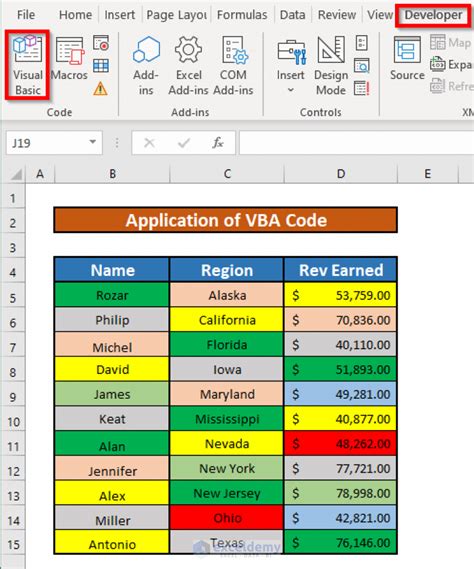Select the yellow California cell
Viewport: 474px width, 569px height.
click(227, 320)
